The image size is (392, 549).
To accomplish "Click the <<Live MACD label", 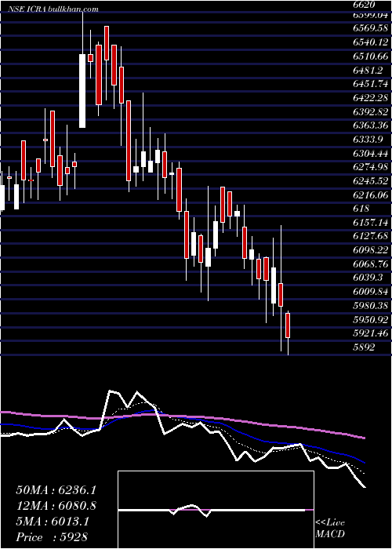I will 330,528.
